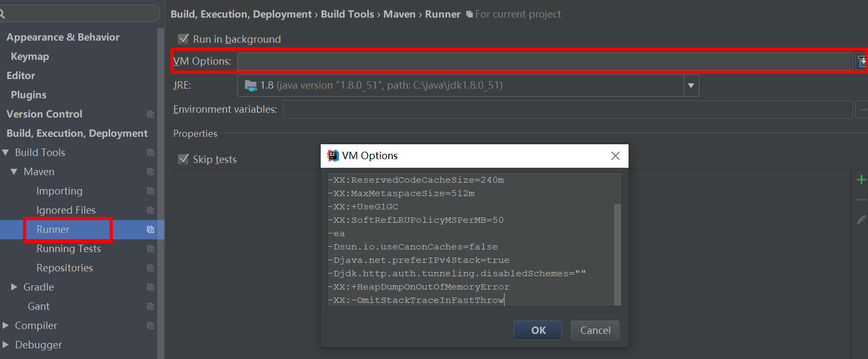The height and width of the screenshot is (359, 868).
Task: Click project-level icon next to Ignored Files
Action: click(x=150, y=210)
